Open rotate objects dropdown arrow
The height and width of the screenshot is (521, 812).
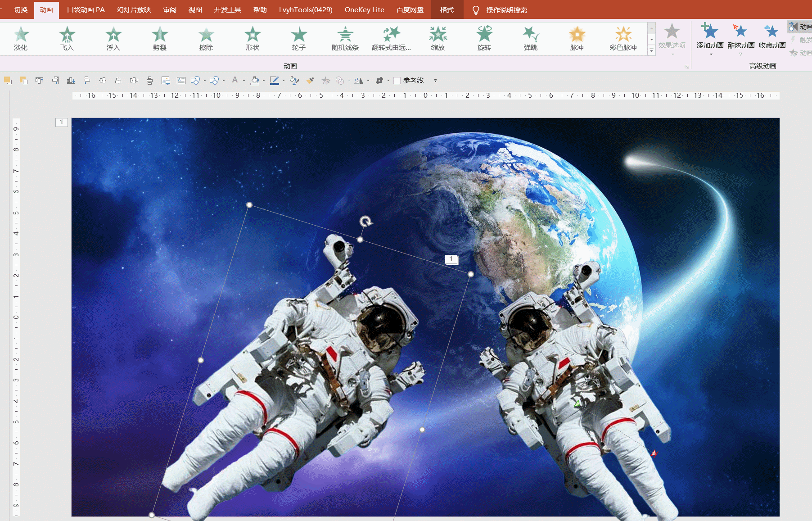[368, 81]
